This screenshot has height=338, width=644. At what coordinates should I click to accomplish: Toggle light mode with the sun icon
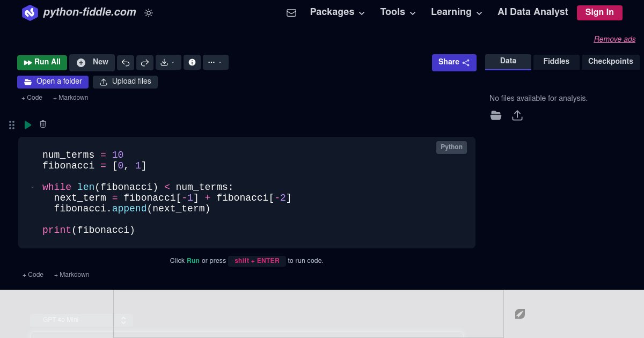coord(149,13)
